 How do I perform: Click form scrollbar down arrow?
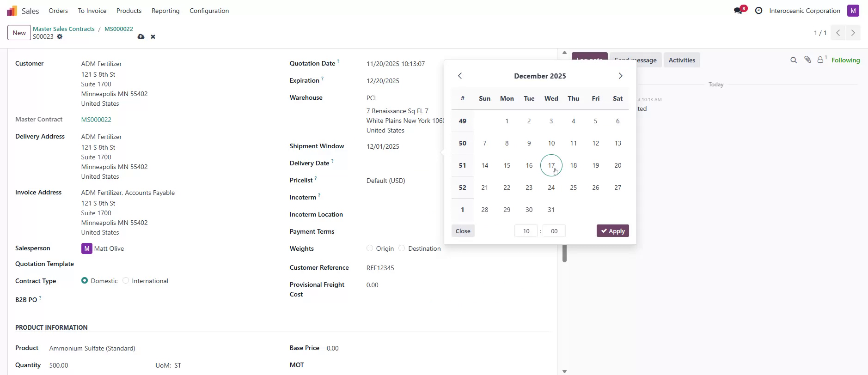click(564, 371)
